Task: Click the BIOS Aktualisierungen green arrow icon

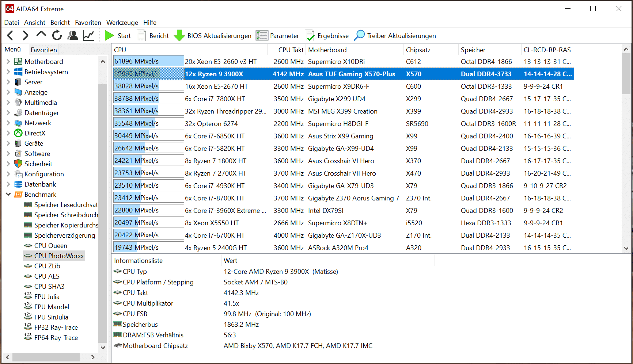Action: 179,35
